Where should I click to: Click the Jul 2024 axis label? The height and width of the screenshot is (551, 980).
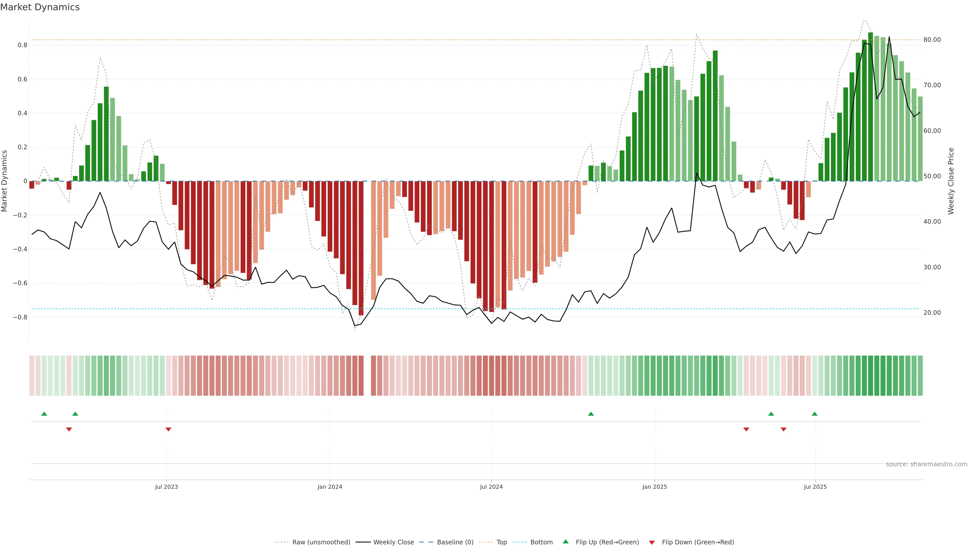(x=491, y=487)
